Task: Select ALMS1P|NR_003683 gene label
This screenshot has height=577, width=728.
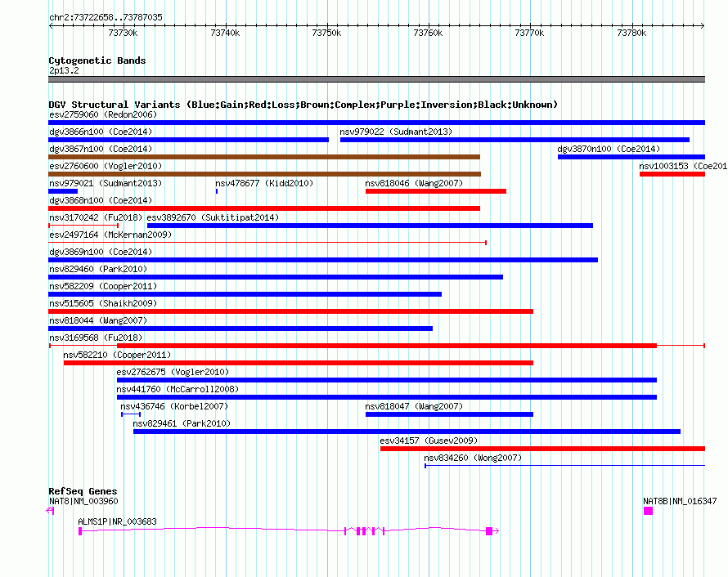Action: coord(118,521)
